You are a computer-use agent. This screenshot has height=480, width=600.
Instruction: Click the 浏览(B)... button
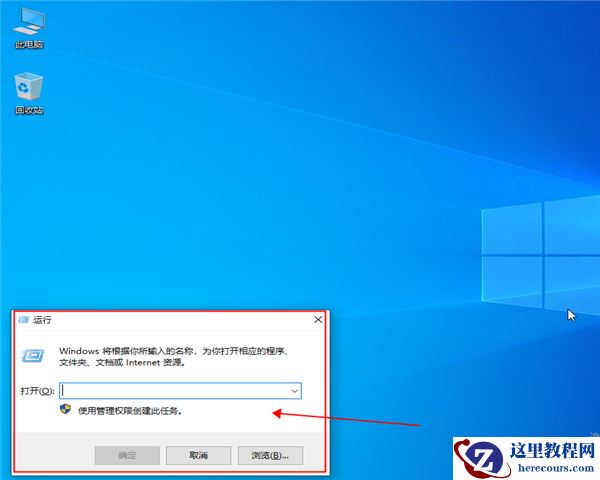click(x=270, y=455)
